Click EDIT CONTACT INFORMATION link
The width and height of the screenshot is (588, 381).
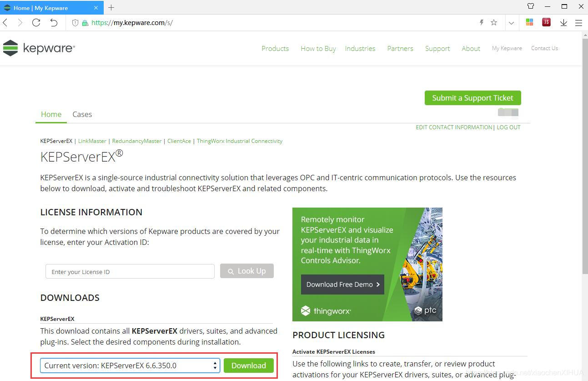point(454,127)
